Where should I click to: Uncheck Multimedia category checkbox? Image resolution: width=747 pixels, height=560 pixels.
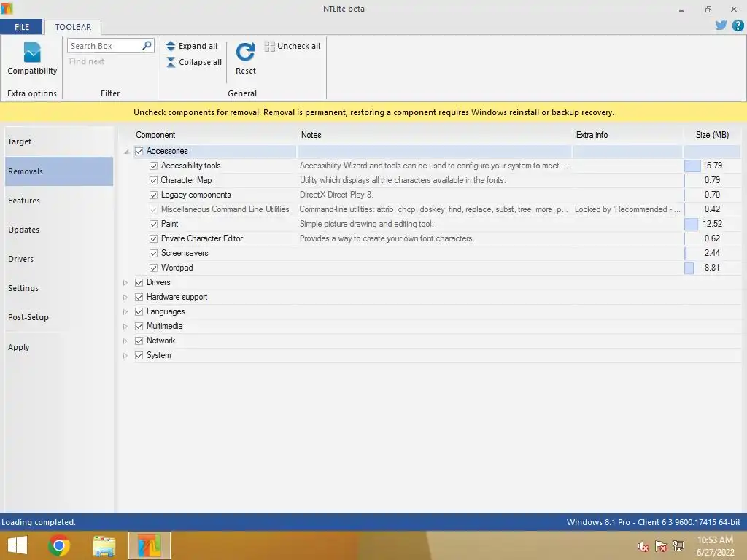point(139,326)
